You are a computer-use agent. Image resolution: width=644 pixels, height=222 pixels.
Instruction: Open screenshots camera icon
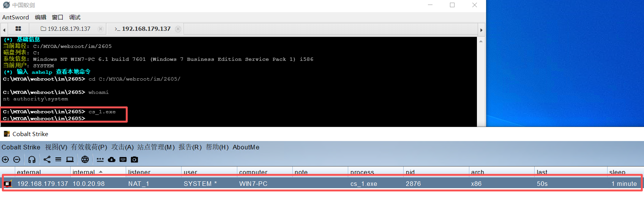[134, 160]
